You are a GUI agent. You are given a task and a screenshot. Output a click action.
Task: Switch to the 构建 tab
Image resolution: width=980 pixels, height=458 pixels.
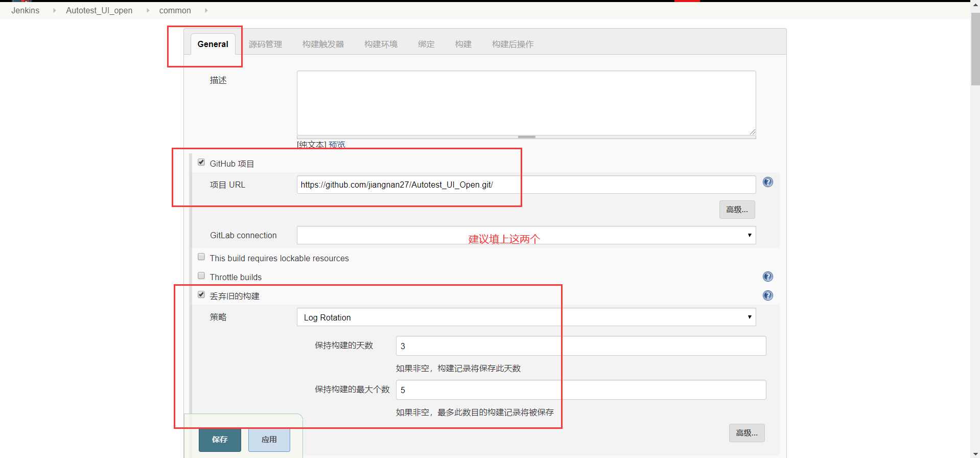coord(463,44)
